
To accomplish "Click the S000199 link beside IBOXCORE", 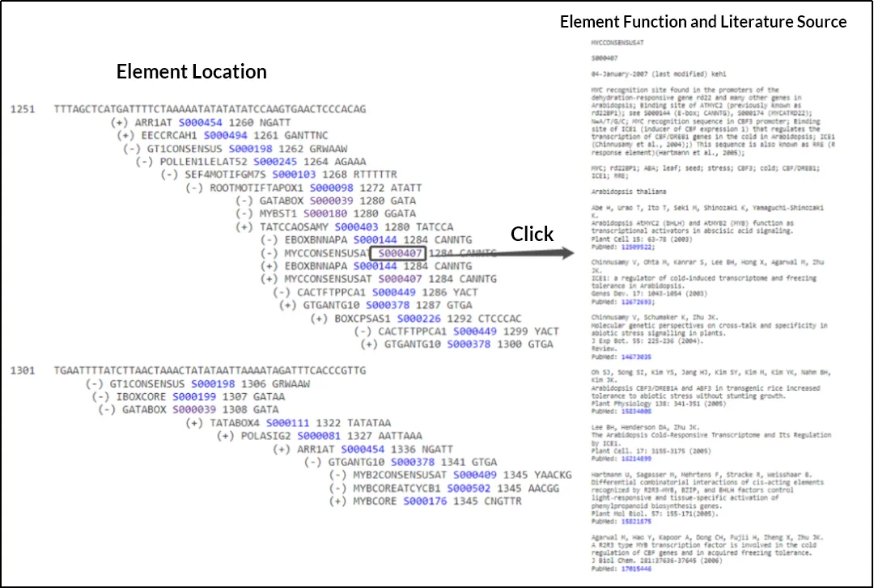I will (194, 397).
